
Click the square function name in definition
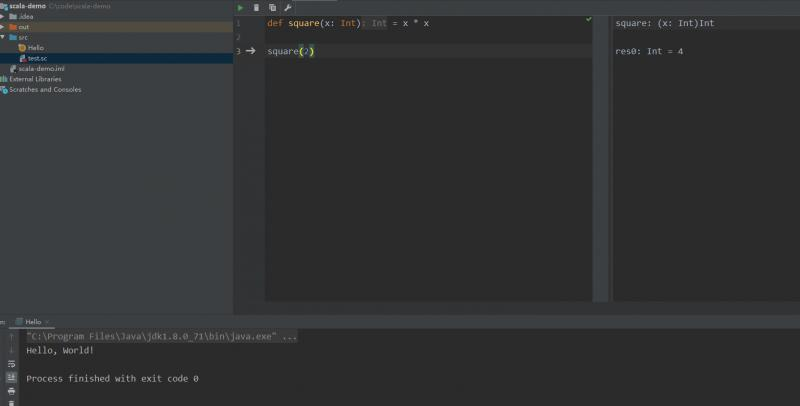pyautogui.click(x=304, y=23)
